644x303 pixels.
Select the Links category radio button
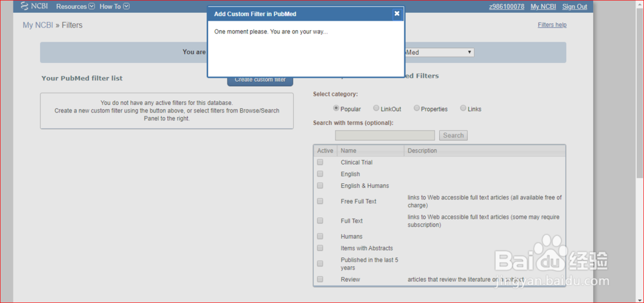click(463, 108)
